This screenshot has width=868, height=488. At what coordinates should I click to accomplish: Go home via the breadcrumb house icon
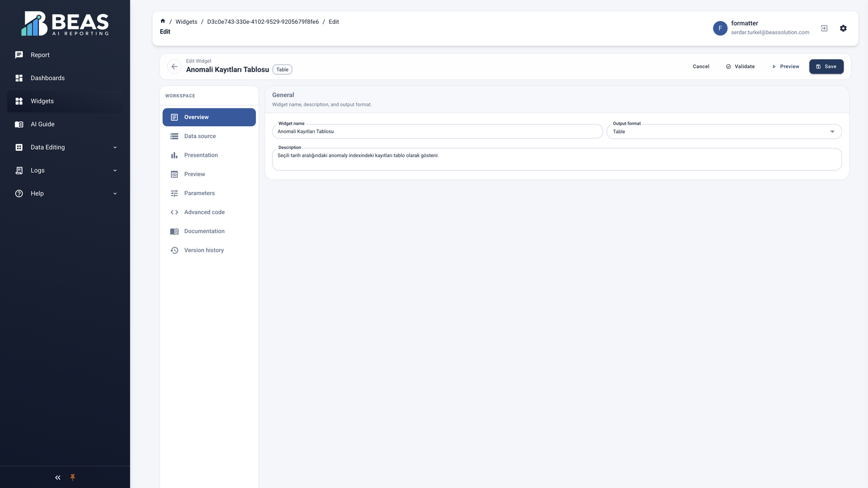point(163,21)
